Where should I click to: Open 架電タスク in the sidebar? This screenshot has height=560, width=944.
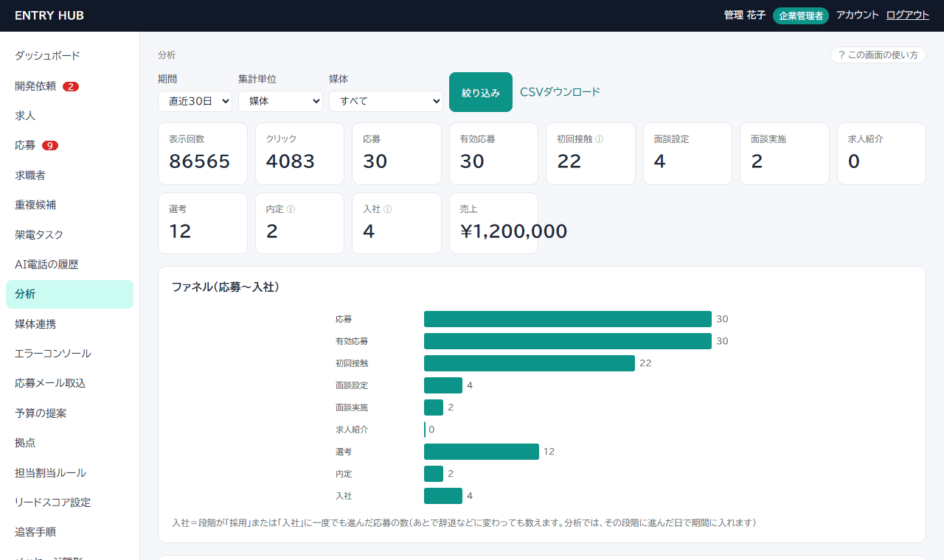coord(69,235)
